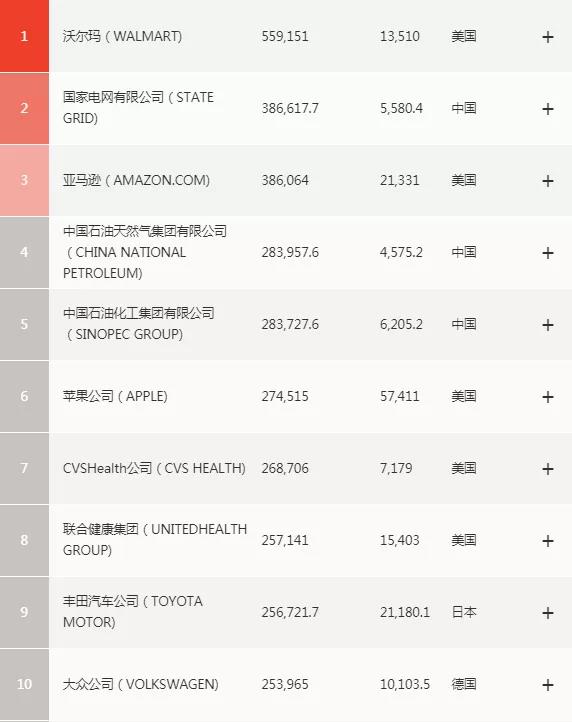This screenshot has width=572, height=722.
Task: Click plus icon for Sinopec Group
Action: (548, 325)
